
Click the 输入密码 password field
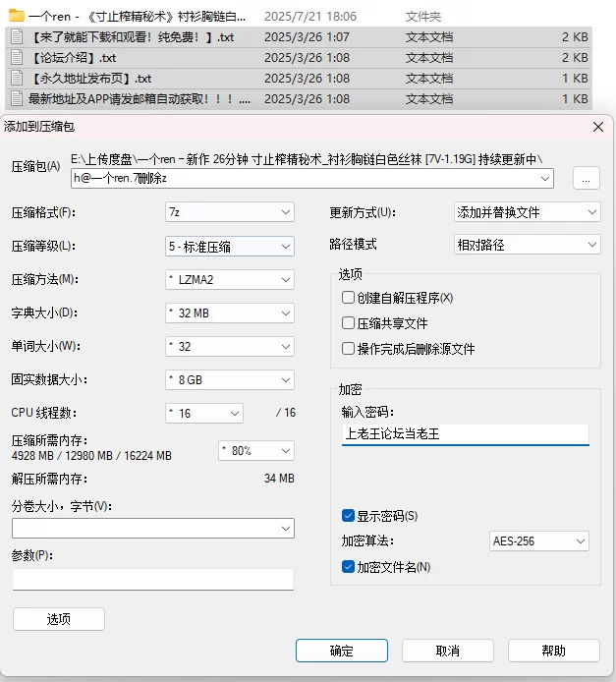pyautogui.click(x=465, y=434)
